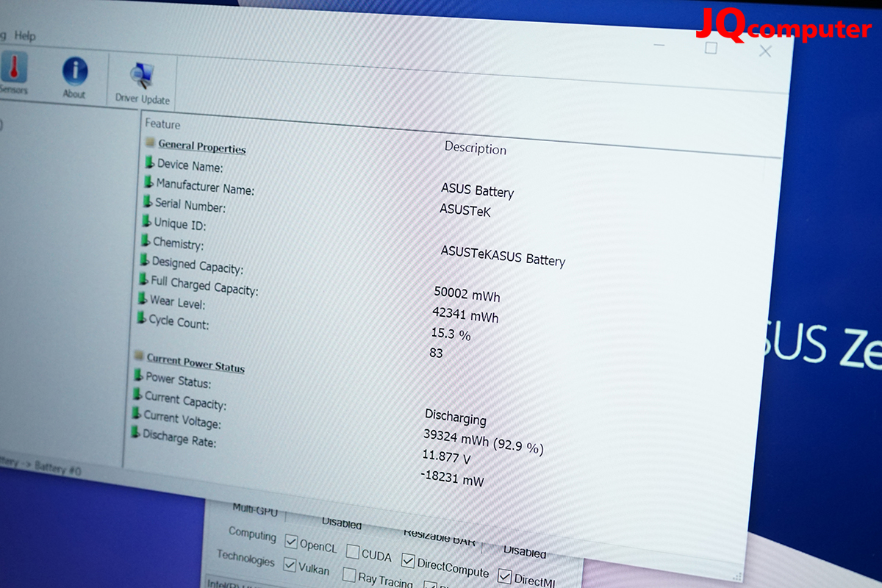This screenshot has width=882, height=588.
Task: Toggle the DirectML checkbox in the GPU window
Action: coord(504,576)
